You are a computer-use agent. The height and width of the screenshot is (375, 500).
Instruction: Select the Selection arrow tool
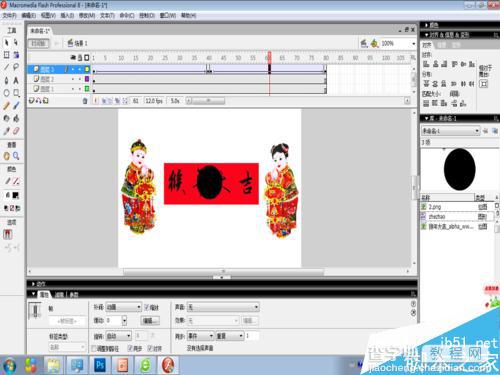coord(6,43)
